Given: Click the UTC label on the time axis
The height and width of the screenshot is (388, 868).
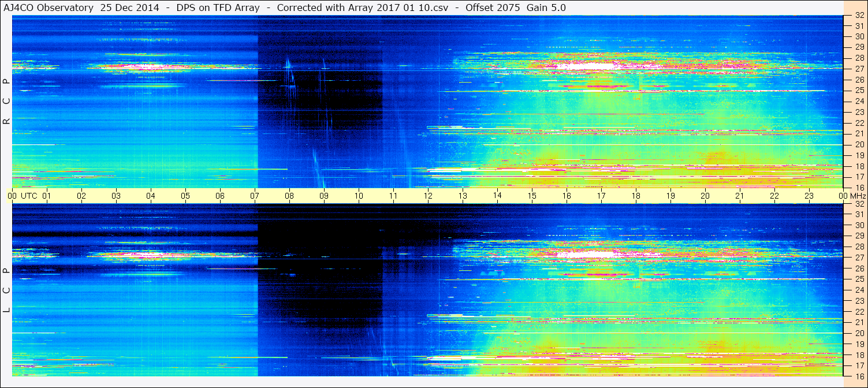Looking at the screenshot, I should click(29, 196).
